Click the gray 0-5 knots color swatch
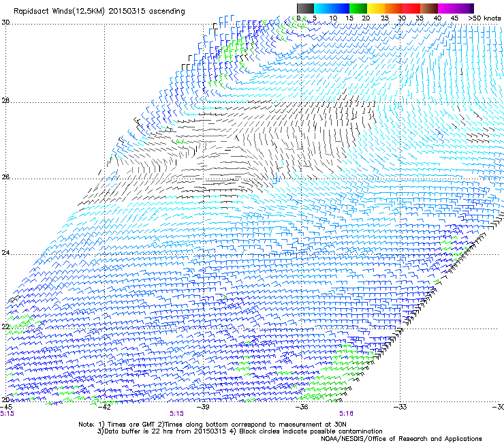Image resolution: width=504 pixels, height=443 pixels. [x=305, y=8]
